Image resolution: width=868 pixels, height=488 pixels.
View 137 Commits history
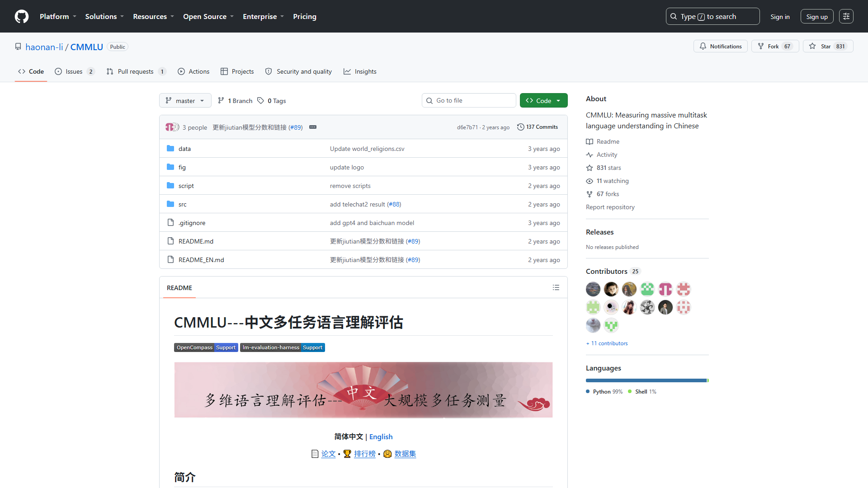538,127
